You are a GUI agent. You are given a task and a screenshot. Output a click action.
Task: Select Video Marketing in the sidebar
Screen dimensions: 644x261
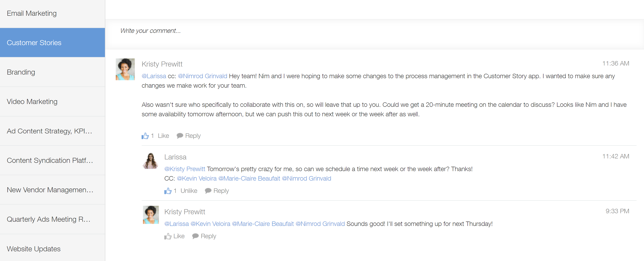32,102
